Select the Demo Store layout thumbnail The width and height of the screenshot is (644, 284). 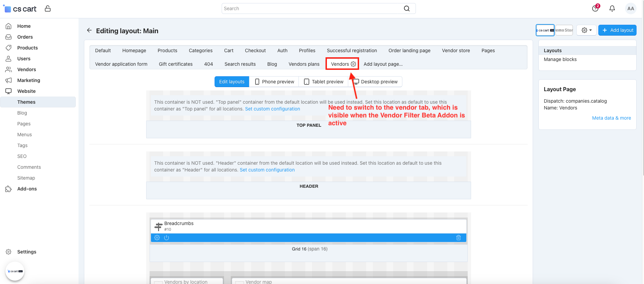(564, 30)
